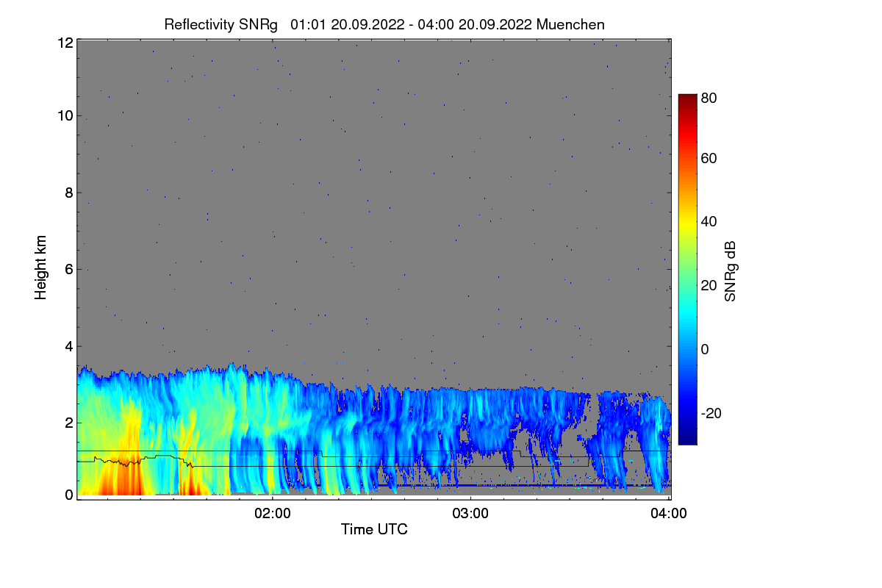Click the height tick label 2
The image size is (882, 588).
(68, 423)
